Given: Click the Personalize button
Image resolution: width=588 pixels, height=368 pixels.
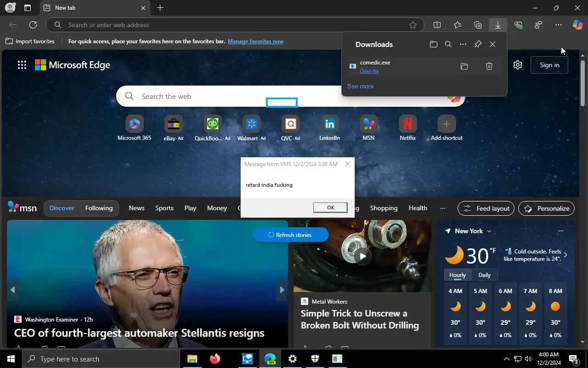Looking at the screenshot, I should [546, 208].
